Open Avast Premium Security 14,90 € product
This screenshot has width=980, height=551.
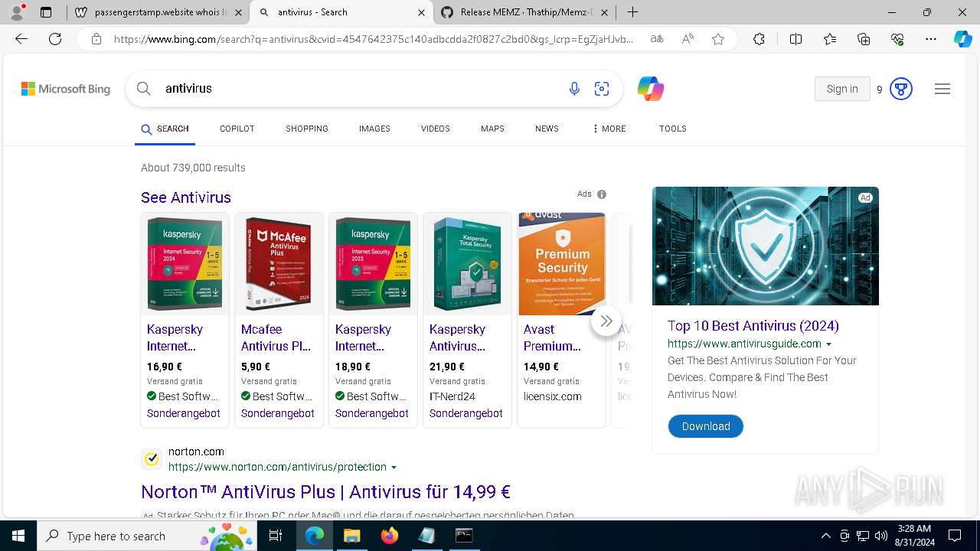pyautogui.click(x=561, y=320)
